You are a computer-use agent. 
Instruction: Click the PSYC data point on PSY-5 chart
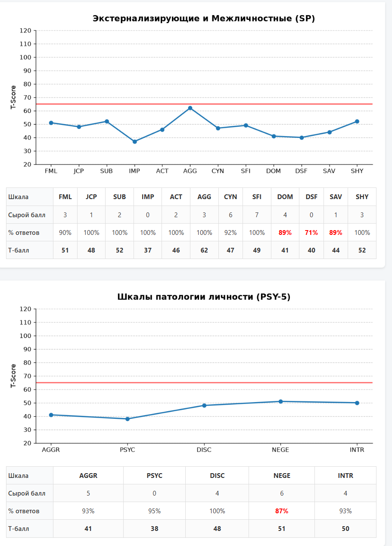pyautogui.click(x=128, y=419)
